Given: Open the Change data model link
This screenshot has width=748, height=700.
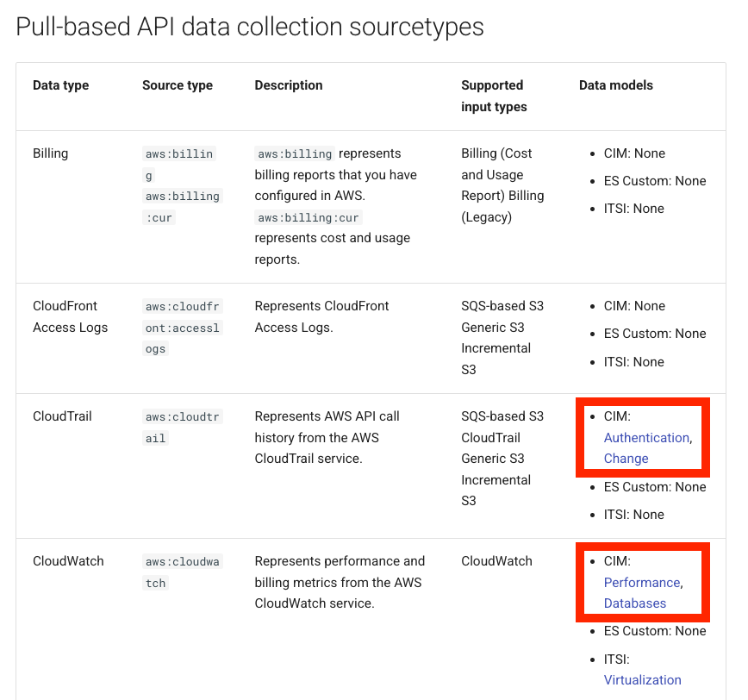Looking at the screenshot, I should point(626,459).
